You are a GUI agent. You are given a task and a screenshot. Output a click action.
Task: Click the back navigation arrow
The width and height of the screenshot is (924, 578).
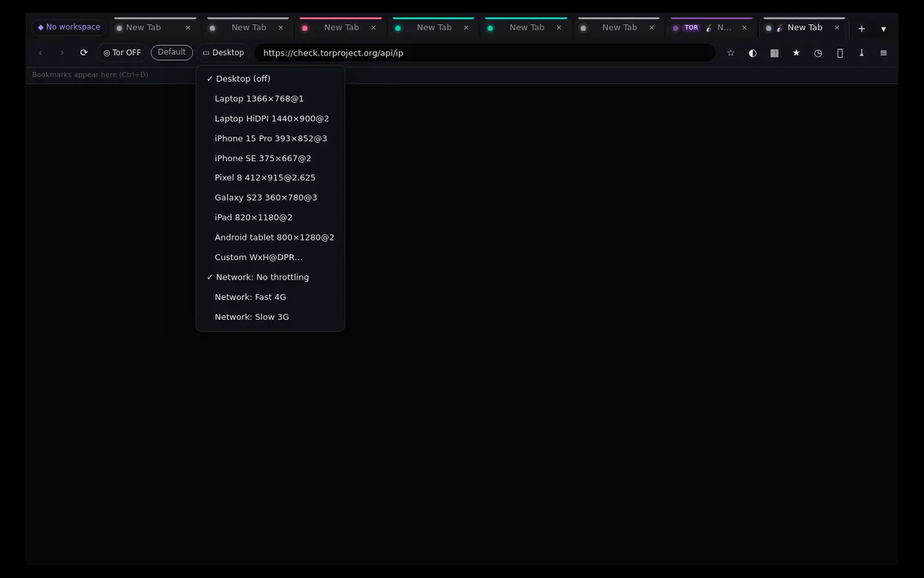(40, 53)
